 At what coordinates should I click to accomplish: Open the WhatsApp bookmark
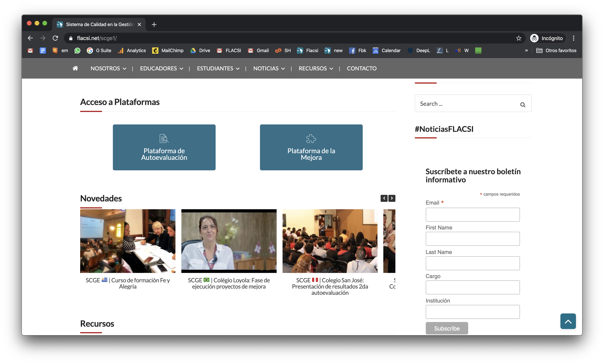(x=77, y=51)
